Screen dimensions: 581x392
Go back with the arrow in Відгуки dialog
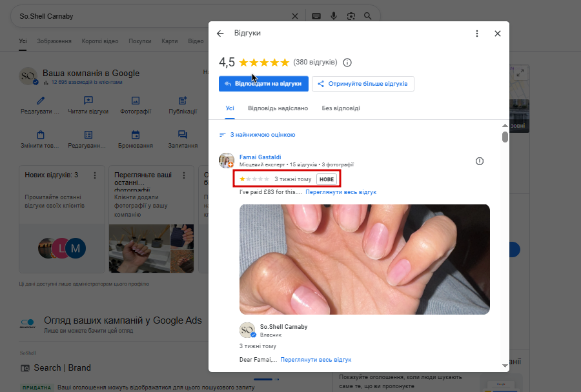click(220, 34)
